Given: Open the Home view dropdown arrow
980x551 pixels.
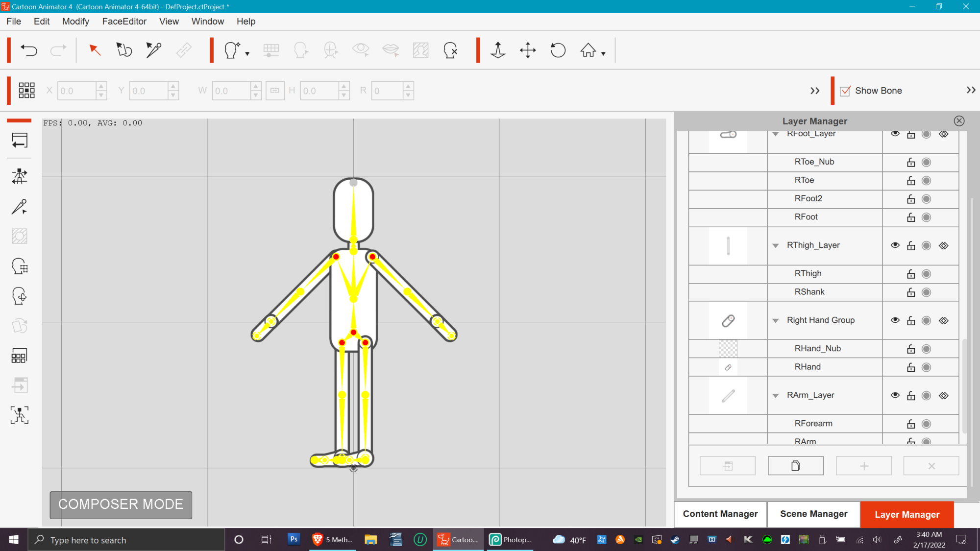Looking at the screenshot, I should [603, 54].
